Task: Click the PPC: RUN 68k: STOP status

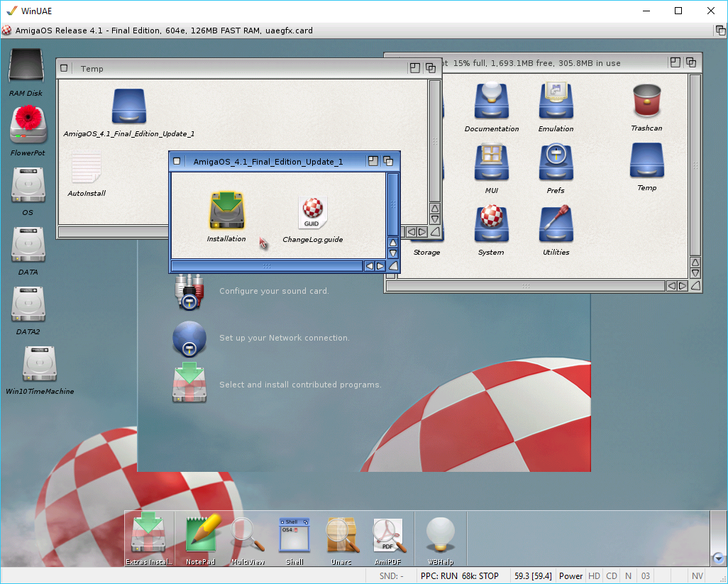Action: pyautogui.click(x=460, y=575)
